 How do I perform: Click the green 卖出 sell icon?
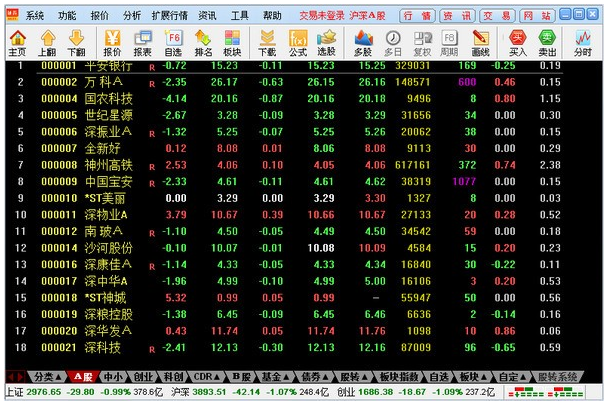547,43
